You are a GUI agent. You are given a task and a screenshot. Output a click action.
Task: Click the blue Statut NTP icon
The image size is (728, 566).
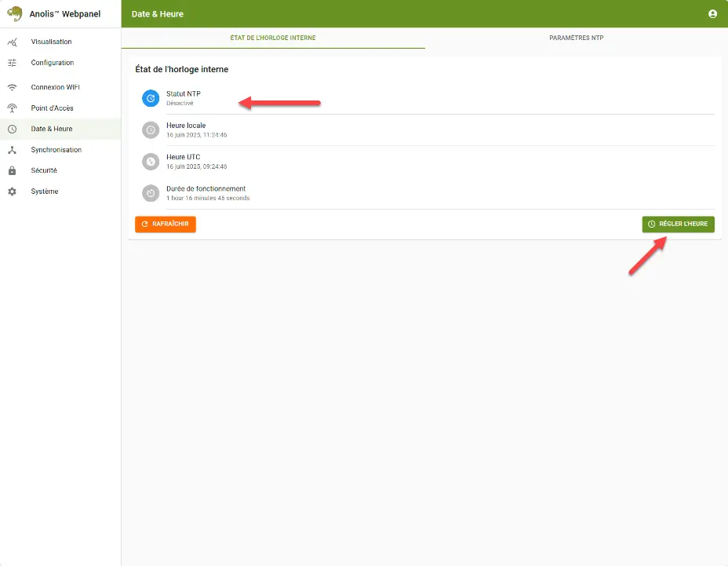tap(151, 98)
